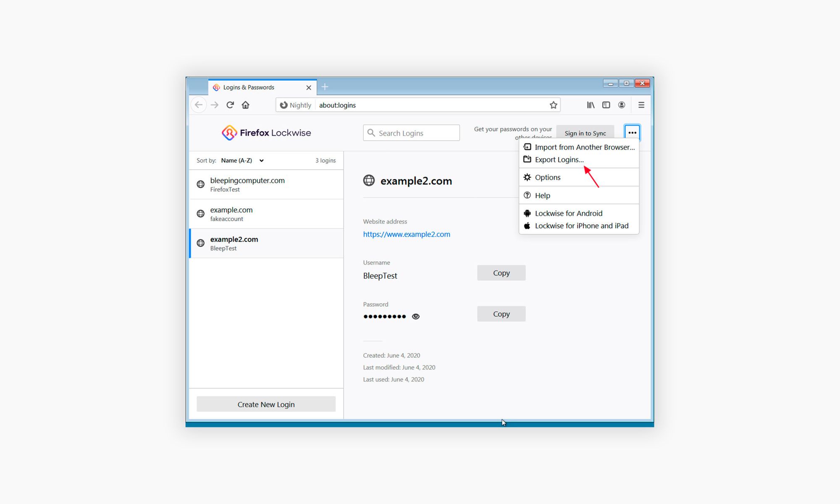The height and width of the screenshot is (504, 840).
Task: Click the three-dot menu icon
Action: 633,133
